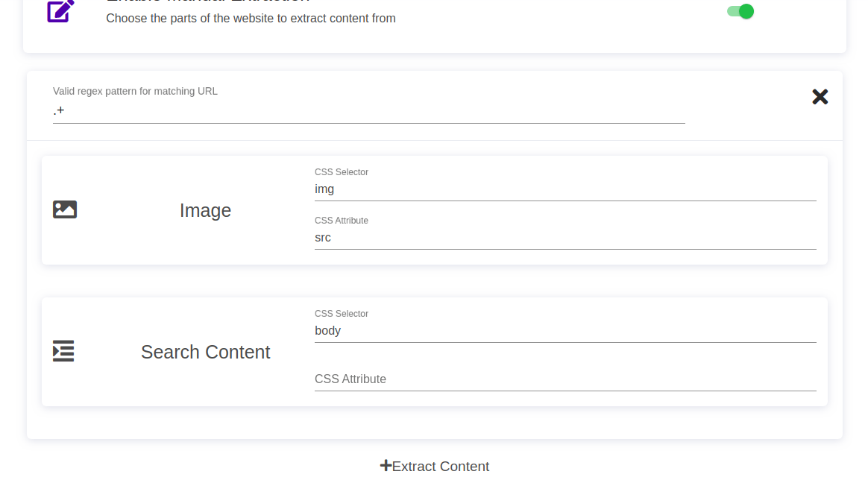Screen dimensions: 868x483
Task: Click the Search Content indent icon
Action: [x=63, y=351]
